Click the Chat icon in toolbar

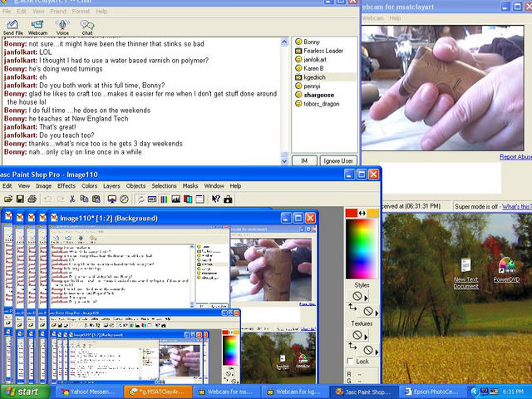(87, 27)
